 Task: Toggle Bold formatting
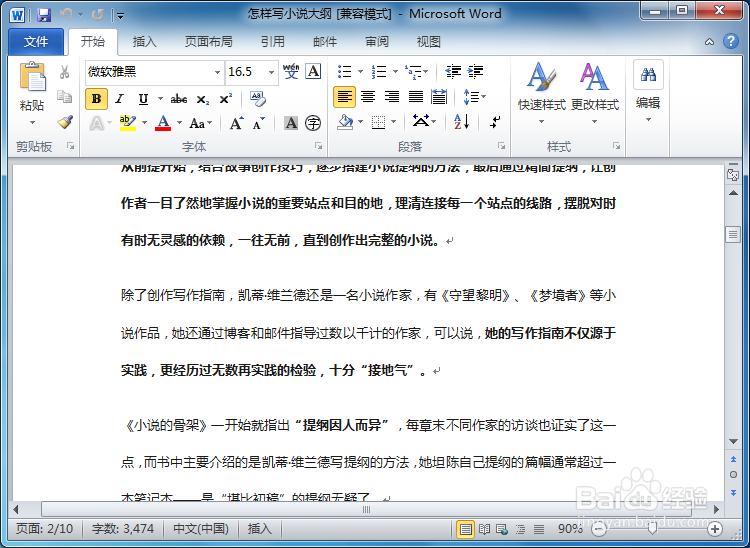pyautogui.click(x=96, y=99)
